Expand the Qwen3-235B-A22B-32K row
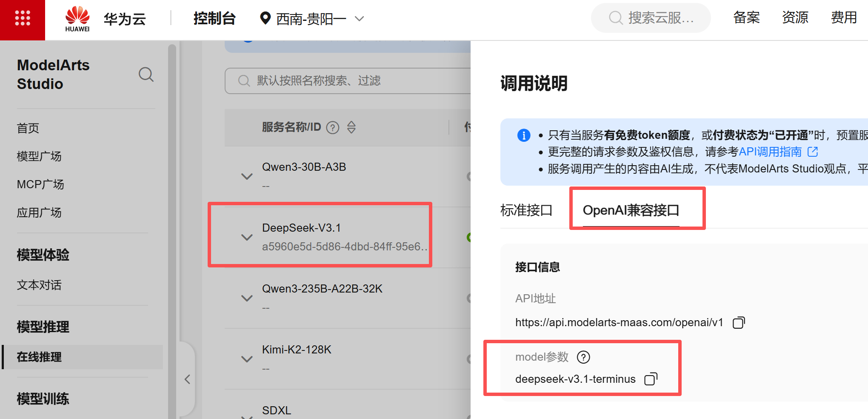The height and width of the screenshot is (419, 868). pyautogui.click(x=247, y=298)
